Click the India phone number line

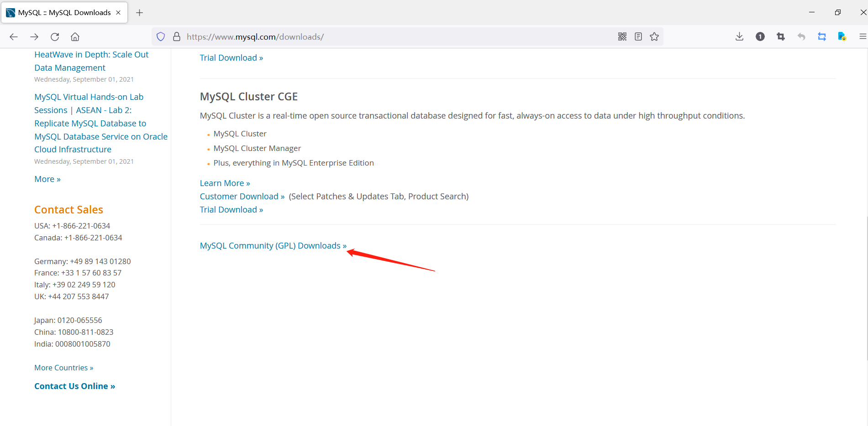point(72,344)
